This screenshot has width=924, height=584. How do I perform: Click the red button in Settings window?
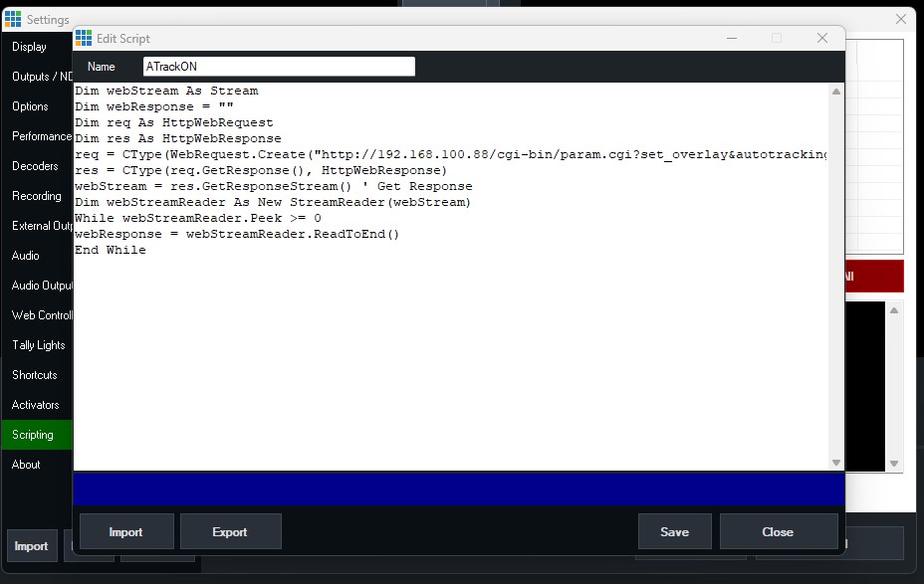pos(874,277)
